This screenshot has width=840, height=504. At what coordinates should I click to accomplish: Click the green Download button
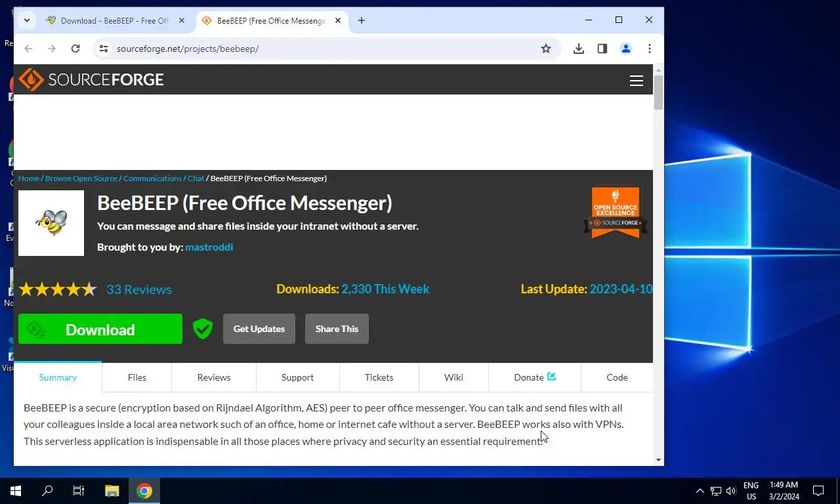[100, 329]
